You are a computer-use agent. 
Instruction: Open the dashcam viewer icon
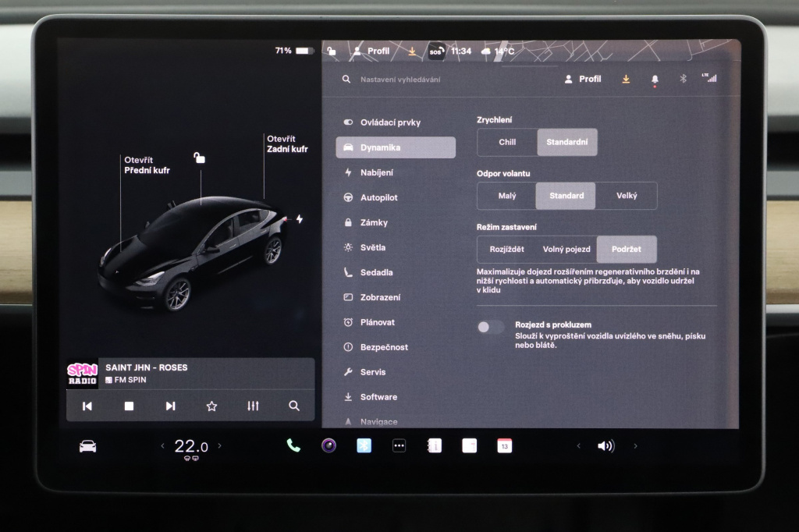tap(328, 445)
